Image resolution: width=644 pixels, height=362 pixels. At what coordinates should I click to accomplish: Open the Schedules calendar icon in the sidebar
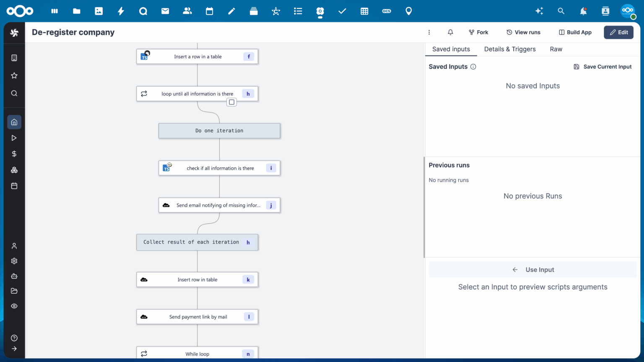click(x=14, y=186)
